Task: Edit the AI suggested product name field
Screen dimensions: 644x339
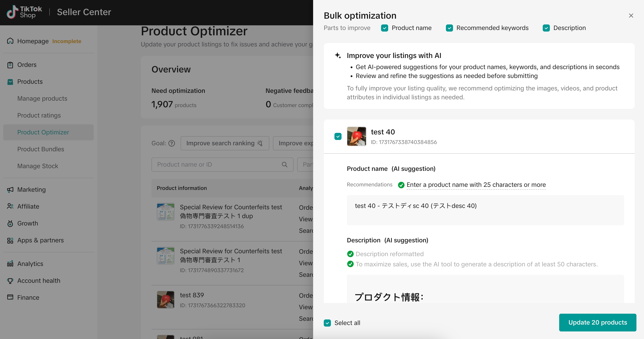Action: tap(485, 210)
